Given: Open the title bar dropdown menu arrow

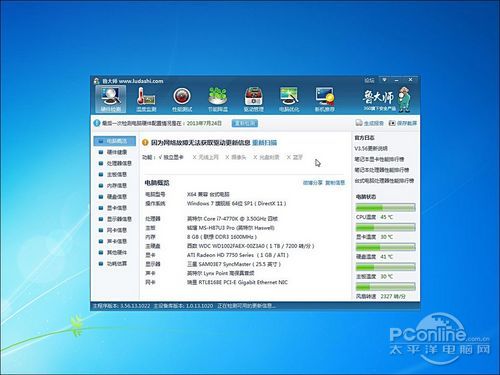Looking at the screenshot, I should pos(384,80).
